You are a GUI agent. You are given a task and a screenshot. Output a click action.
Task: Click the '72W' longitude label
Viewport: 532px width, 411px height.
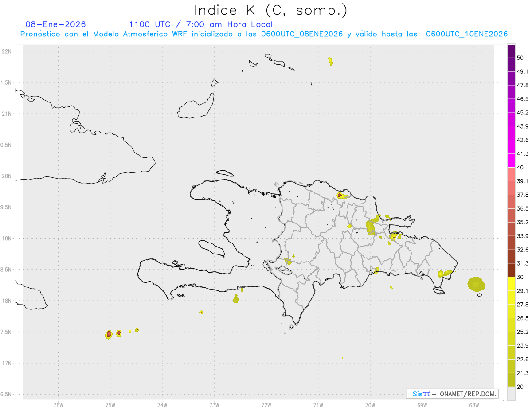tap(266, 405)
